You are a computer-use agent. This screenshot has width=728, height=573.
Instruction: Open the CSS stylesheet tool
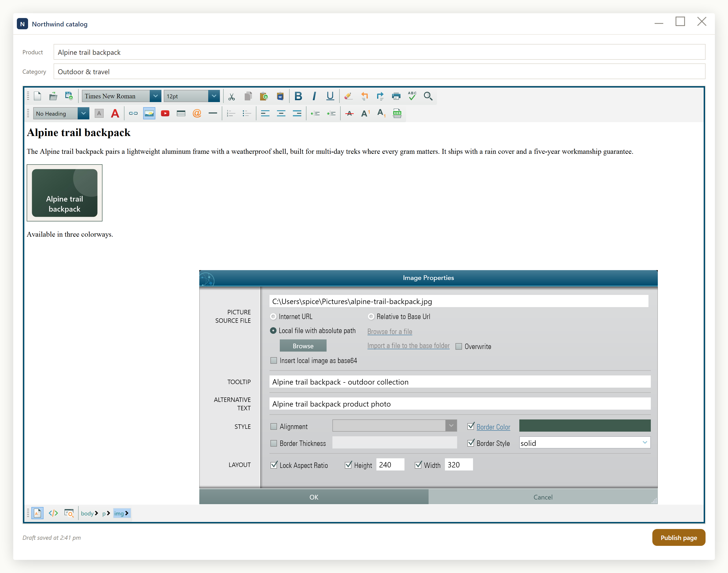[x=397, y=113]
